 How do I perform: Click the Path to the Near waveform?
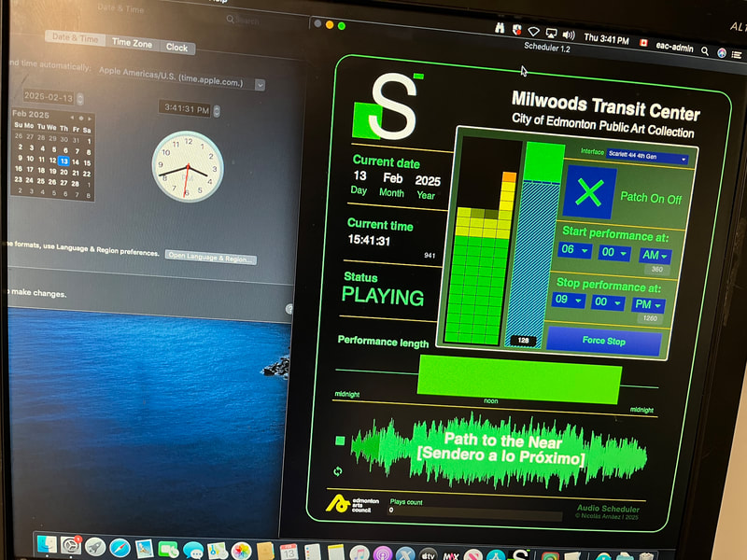pos(499,450)
